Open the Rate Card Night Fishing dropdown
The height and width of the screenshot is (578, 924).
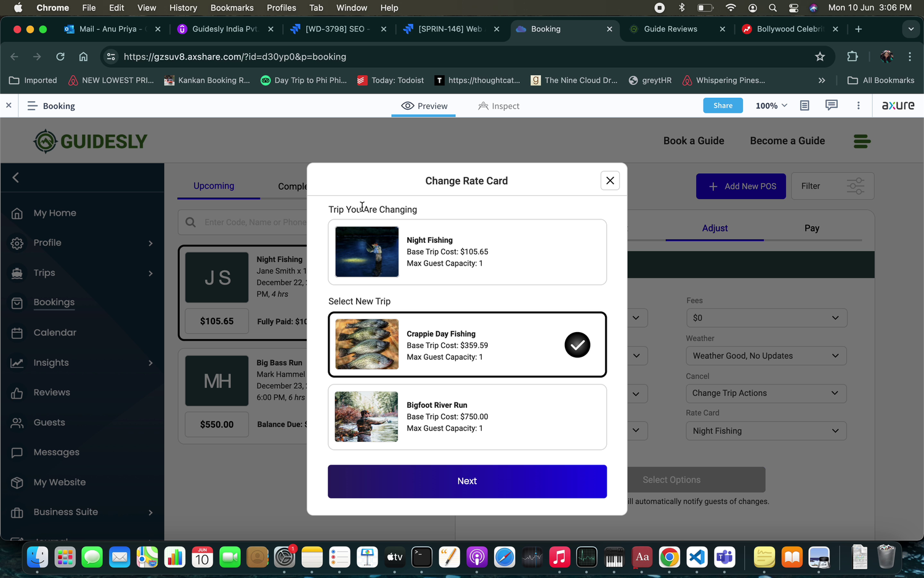(x=766, y=431)
